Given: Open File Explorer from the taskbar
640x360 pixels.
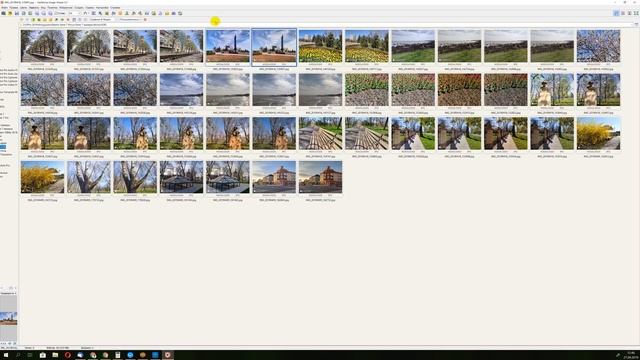Looking at the screenshot, I should [55, 355].
